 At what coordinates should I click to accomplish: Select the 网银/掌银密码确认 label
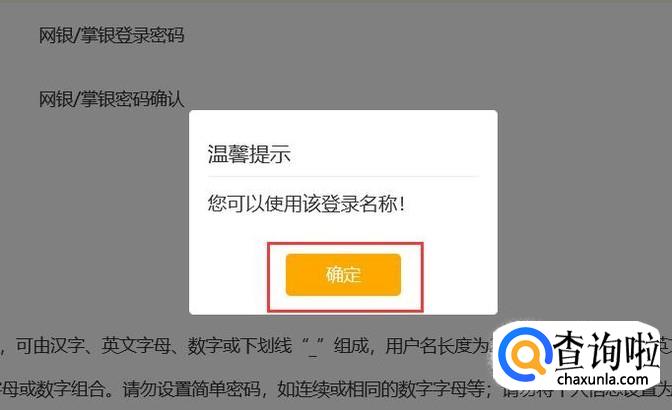click(x=111, y=99)
